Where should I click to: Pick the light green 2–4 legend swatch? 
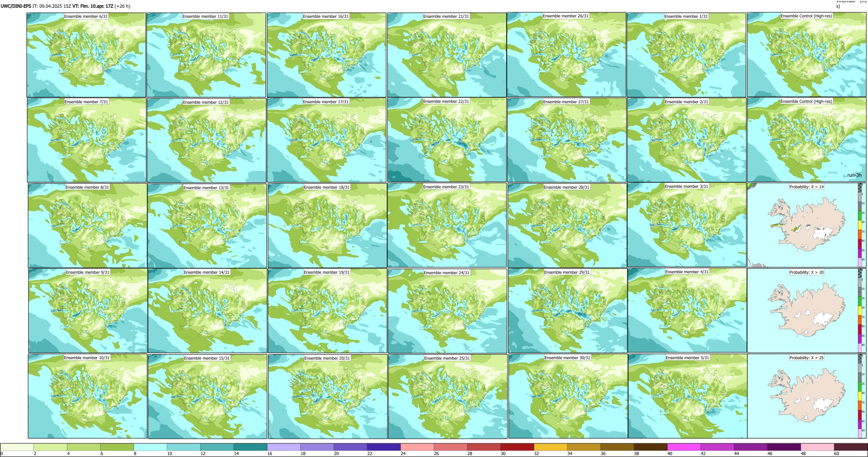(x=50, y=447)
